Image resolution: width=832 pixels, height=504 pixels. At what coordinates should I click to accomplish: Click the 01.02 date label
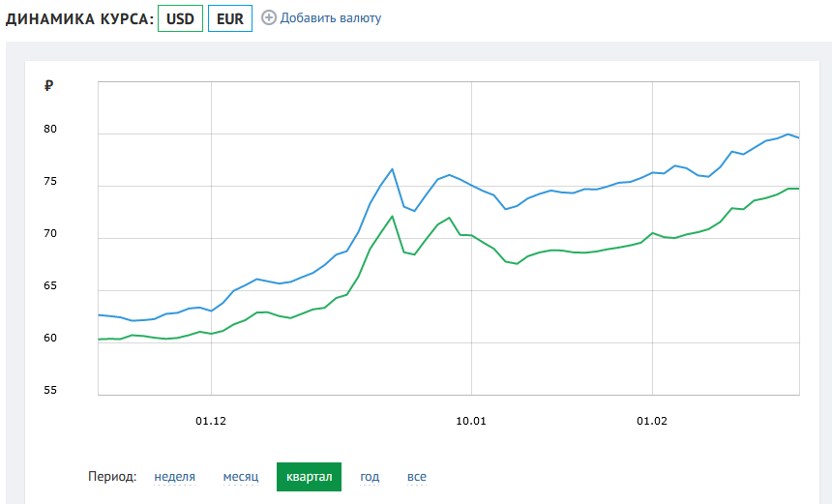tap(653, 421)
